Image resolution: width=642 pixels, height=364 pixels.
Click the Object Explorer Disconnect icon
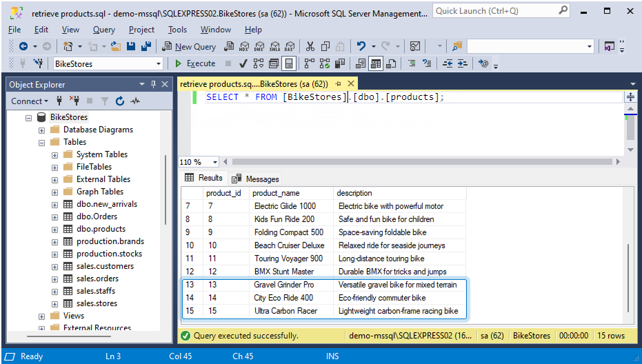point(74,101)
